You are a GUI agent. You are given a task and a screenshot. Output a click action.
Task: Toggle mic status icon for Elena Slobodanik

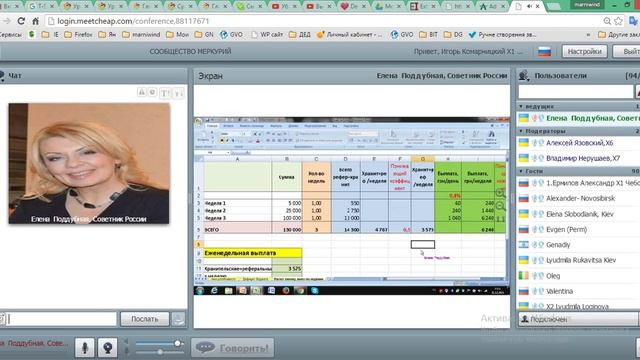pos(534,214)
